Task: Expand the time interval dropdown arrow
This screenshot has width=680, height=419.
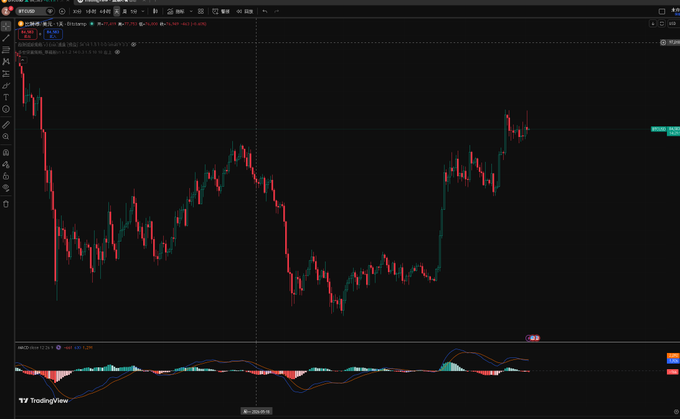Action: click(143, 11)
